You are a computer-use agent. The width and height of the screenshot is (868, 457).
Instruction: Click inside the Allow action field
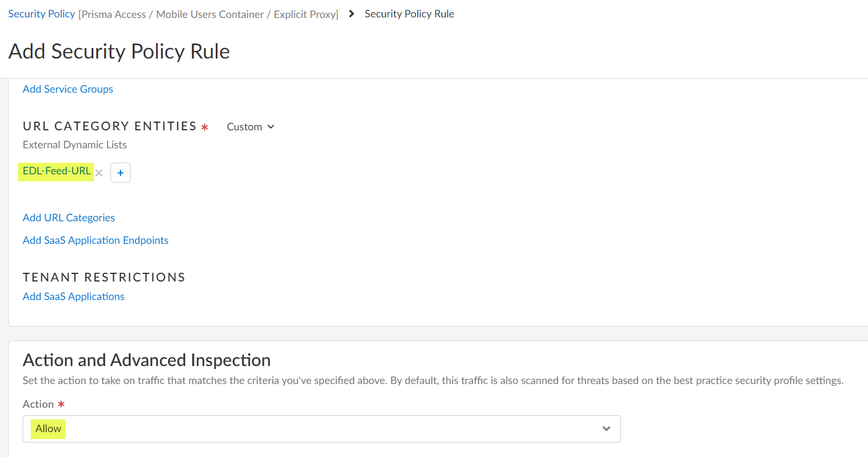pos(232,429)
